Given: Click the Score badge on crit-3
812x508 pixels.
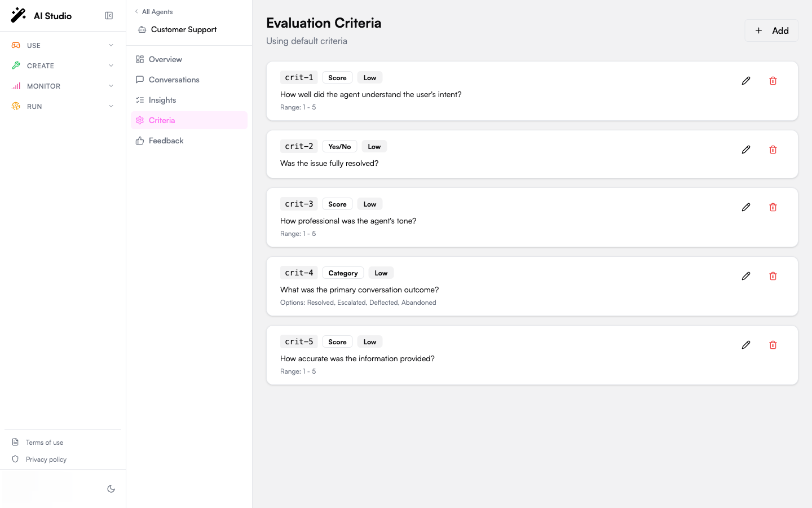Looking at the screenshot, I should coord(337,204).
